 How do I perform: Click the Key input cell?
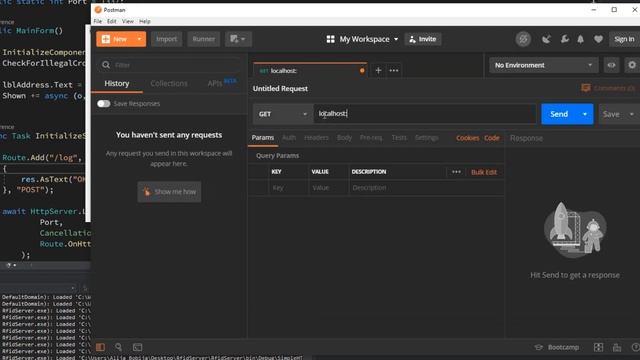[x=288, y=188]
